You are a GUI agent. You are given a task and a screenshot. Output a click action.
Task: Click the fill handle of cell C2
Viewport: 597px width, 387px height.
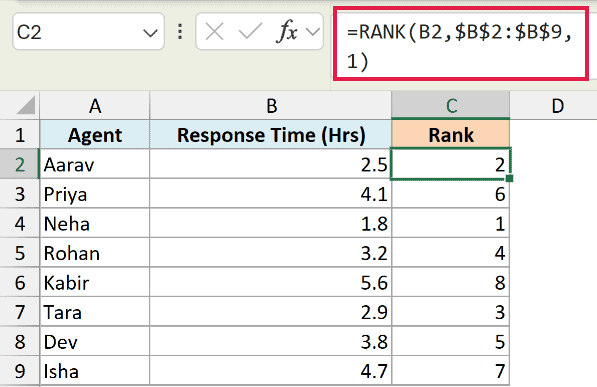(510, 178)
